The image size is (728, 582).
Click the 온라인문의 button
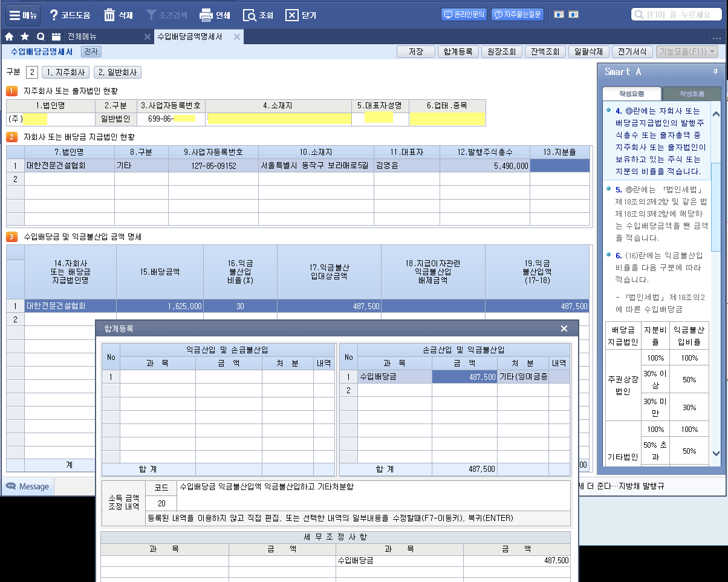[x=464, y=15]
